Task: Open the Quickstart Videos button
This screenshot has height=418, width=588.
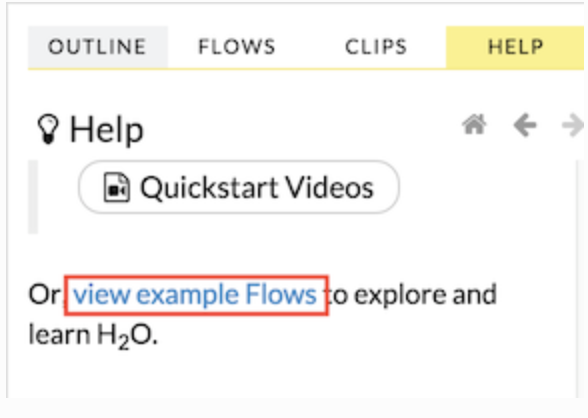Action: tap(239, 187)
